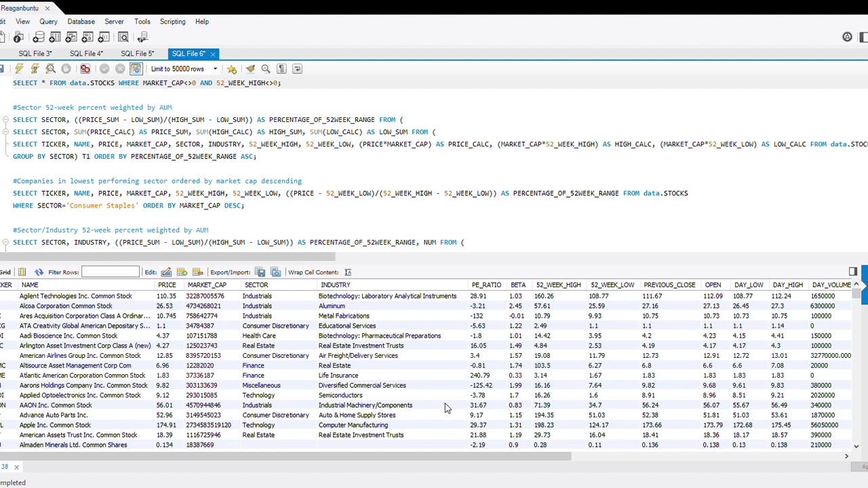868x488 pixels.
Task: Open the Server menu
Action: pyautogui.click(x=114, y=22)
